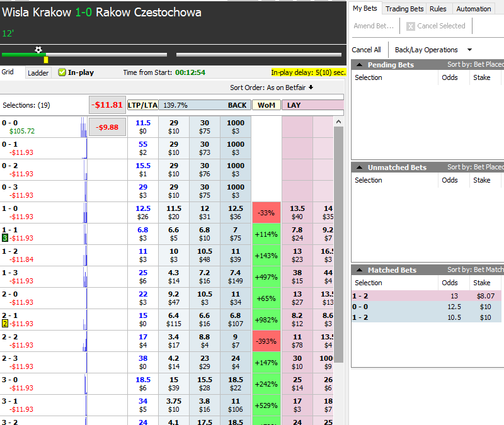
Task: Click the green 3 badge on selection 1 - 1
Action: point(5,238)
